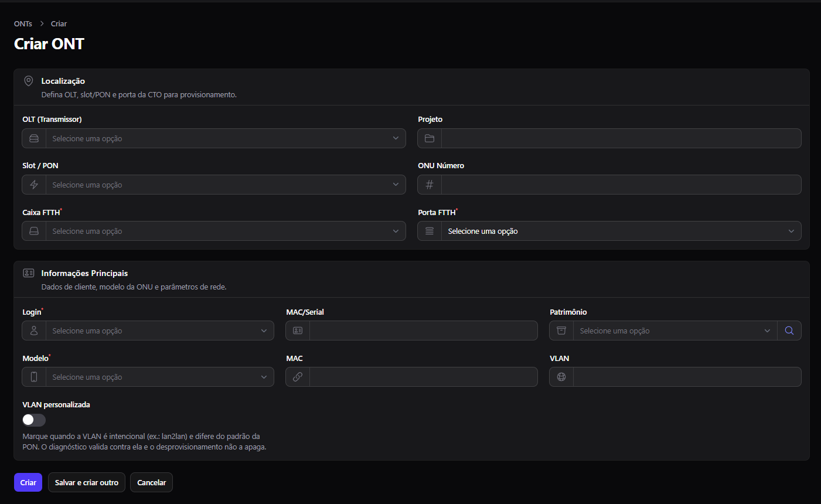Cancel the ONT creation form
This screenshot has height=504, width=821.
click(151, 482)
